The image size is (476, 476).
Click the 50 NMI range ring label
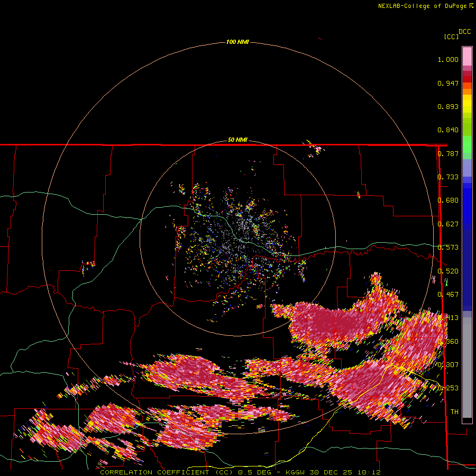coord(237,140)
